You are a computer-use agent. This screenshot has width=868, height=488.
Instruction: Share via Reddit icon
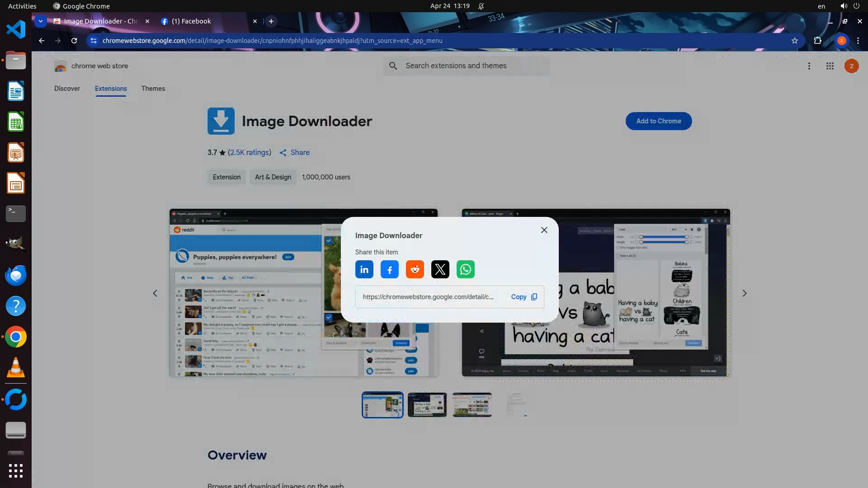point(415,270)
